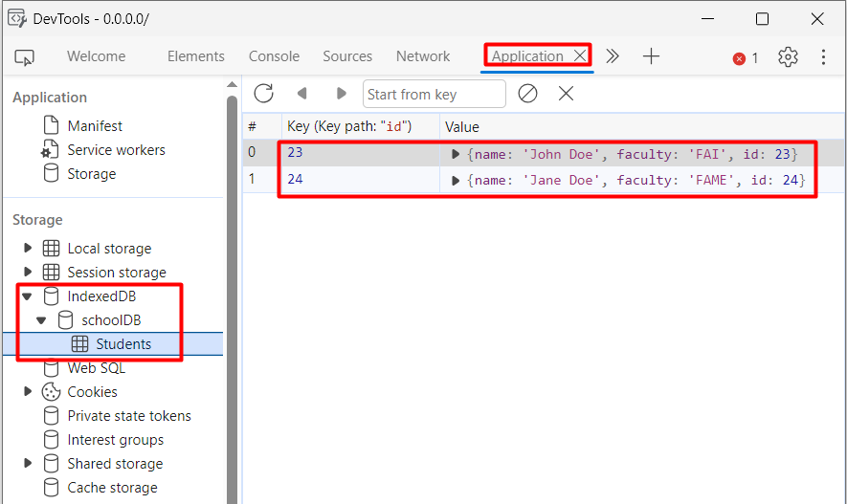Open Cache storage item

coord(112,488)
